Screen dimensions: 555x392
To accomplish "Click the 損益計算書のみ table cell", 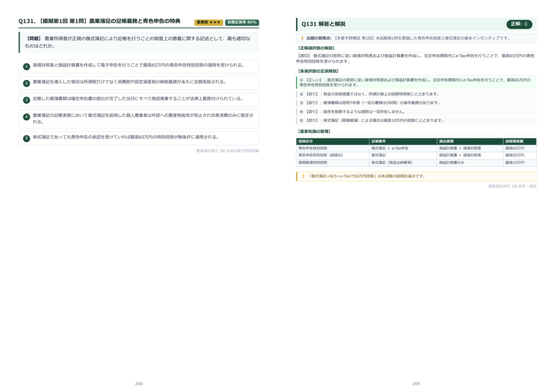I will [470, 162].
